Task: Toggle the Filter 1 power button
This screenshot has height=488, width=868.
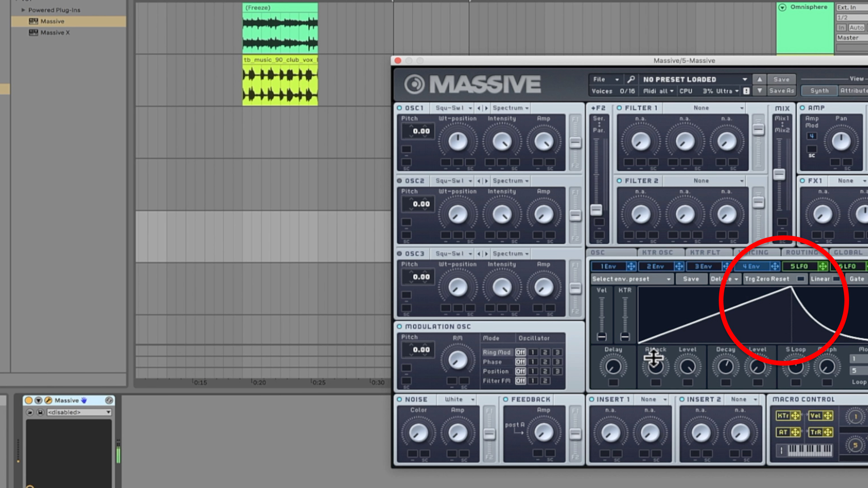Action: point(619,108)
